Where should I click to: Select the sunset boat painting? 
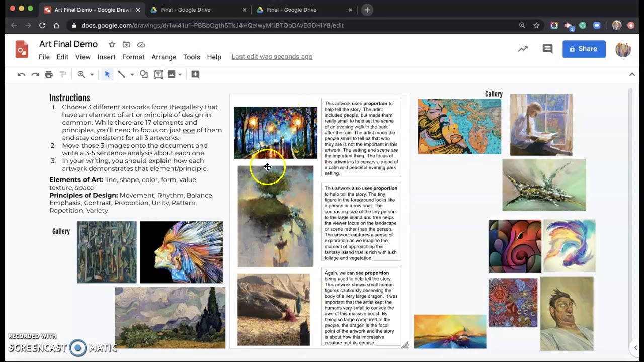(x=450, y=332)
